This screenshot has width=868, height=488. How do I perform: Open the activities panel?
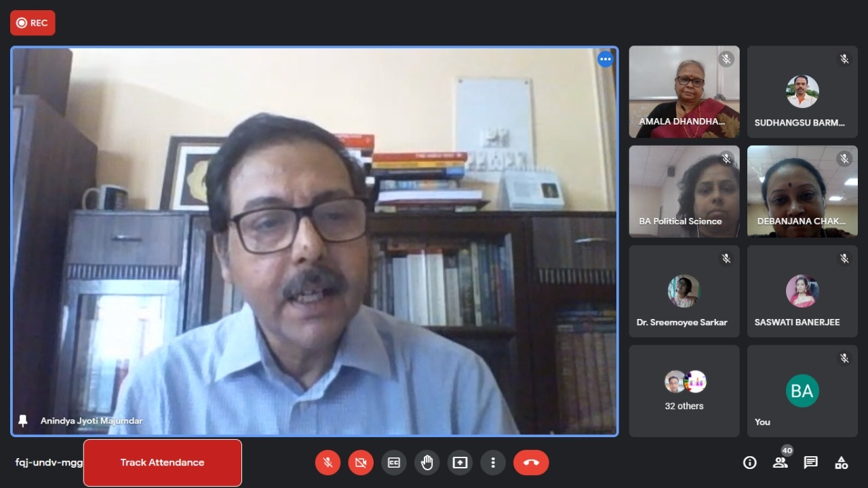pyautogui.click(x=842, y=463)
